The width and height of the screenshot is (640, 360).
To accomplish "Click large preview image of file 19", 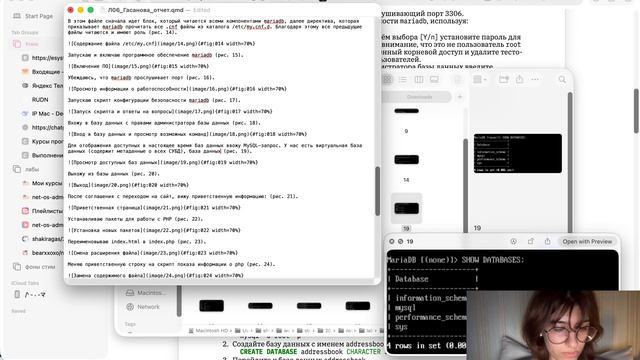I will point(518,153).
